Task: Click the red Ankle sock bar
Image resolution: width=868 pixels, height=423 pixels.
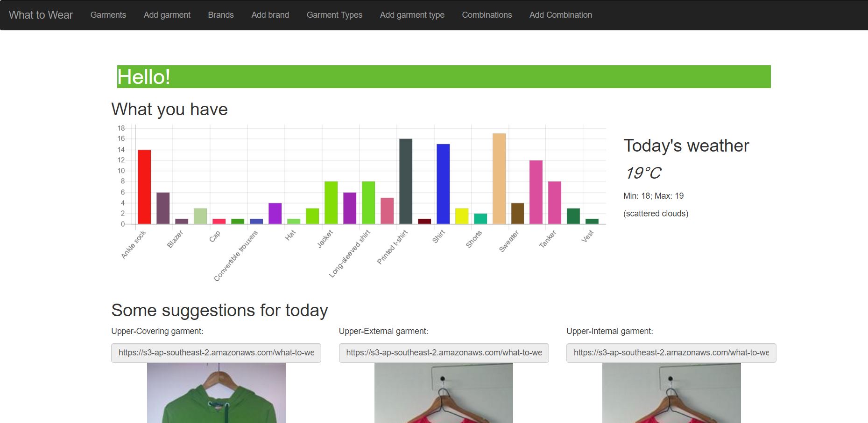Action: coord(144,187)
